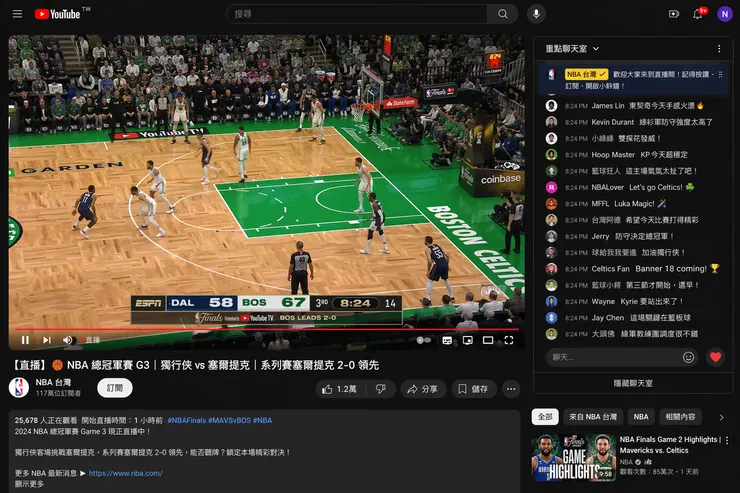
Task: Mute the player volume
Action: [x=67, y=340]
